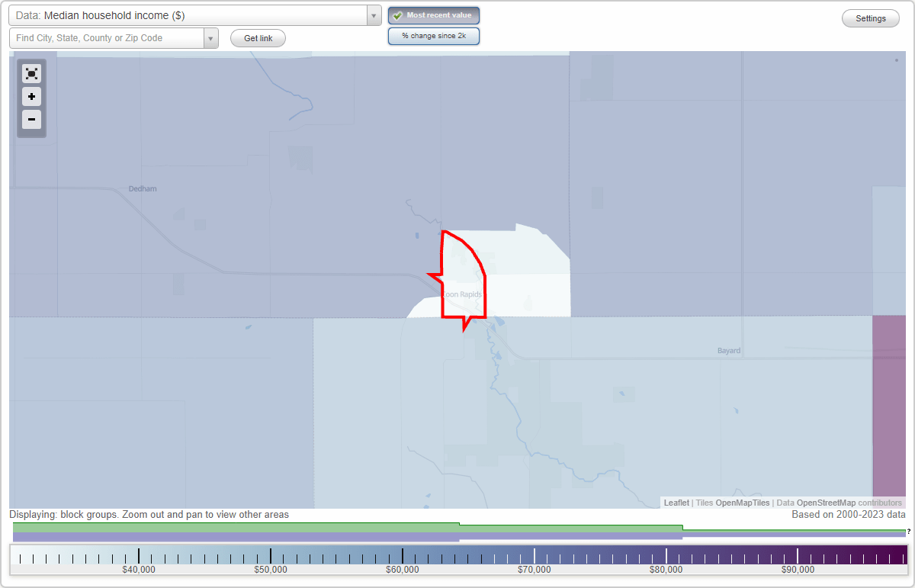Zoom out using the minus icon
Screen dimensions: 915x588
click(x=31, y=119)
